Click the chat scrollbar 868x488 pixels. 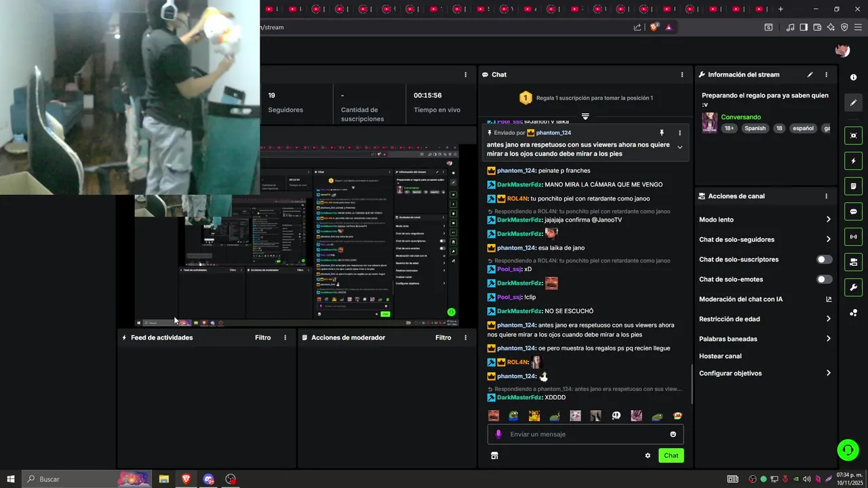point(692,384)
